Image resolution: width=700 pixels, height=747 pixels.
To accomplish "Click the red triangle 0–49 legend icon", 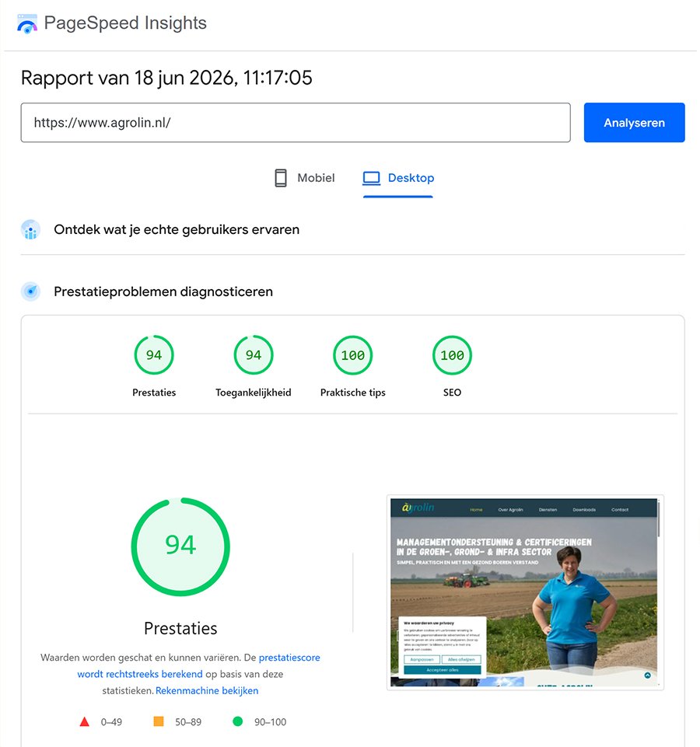I will (85, 722).
